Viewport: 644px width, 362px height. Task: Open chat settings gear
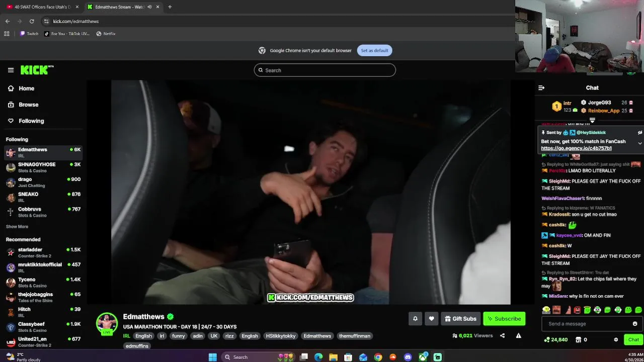[x=616, y=340]
